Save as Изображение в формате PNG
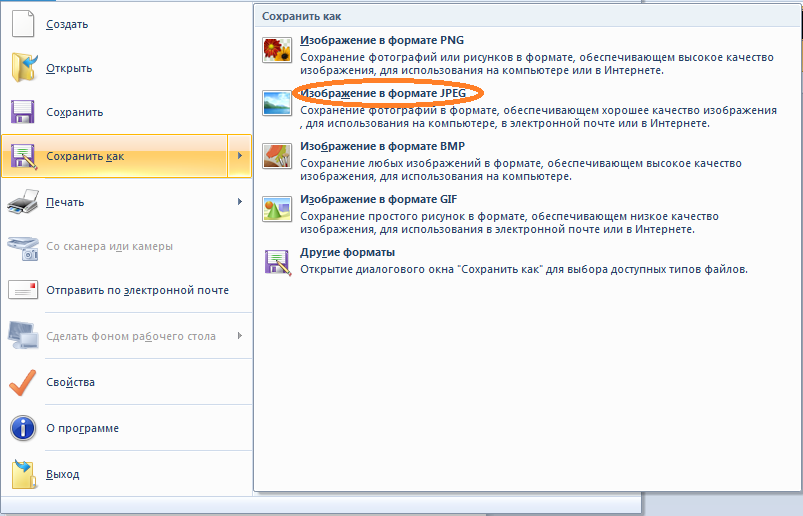This screenshot has width=803, height=516. coord(382,40)
